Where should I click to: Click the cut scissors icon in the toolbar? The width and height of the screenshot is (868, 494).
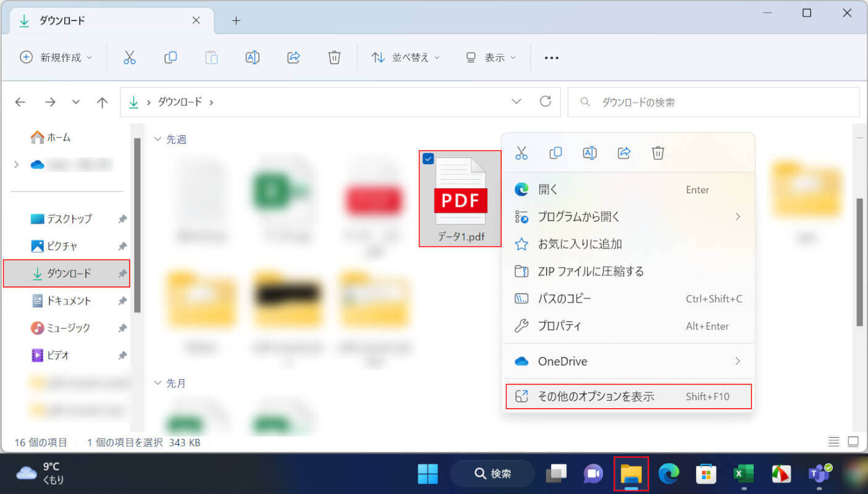(129, 57)
